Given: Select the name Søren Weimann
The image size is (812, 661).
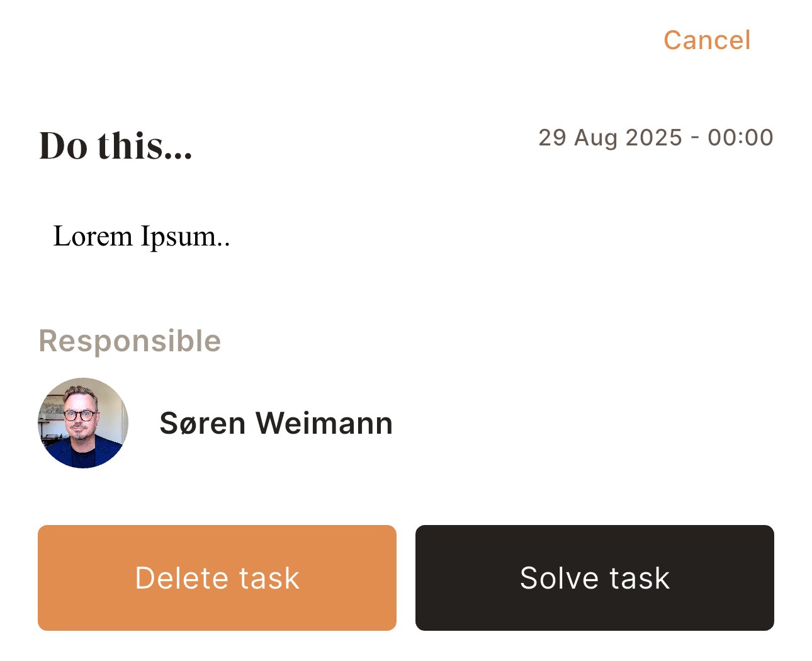Looking at the screenshot, I should [x=276, y=423].
